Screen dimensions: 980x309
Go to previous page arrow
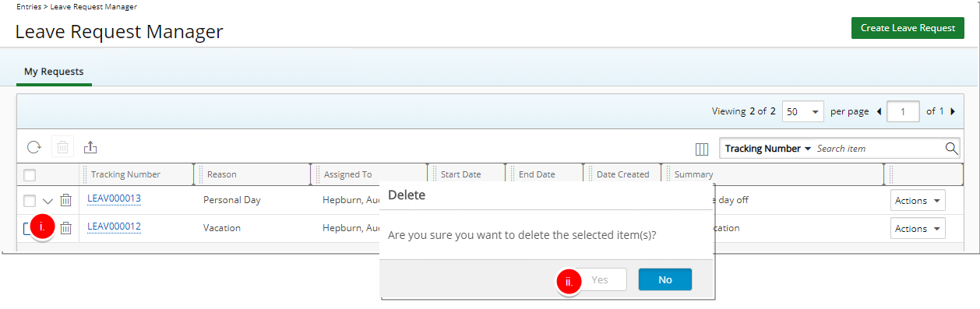tap(880, 111)
